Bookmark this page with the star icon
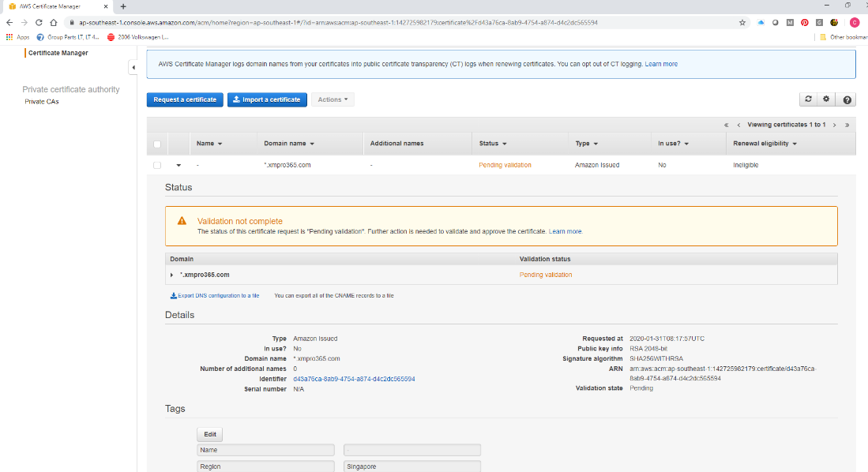Viewport: 868px width, 472px height. [x=742, y=23]
